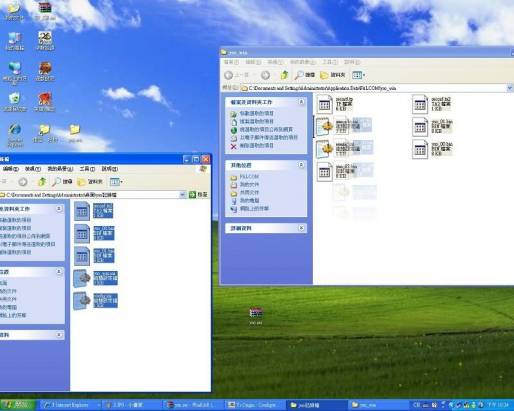Open 說明 menu in yso_win window
The height and width of the screenshot is (411, 514).
click(352, 62)
